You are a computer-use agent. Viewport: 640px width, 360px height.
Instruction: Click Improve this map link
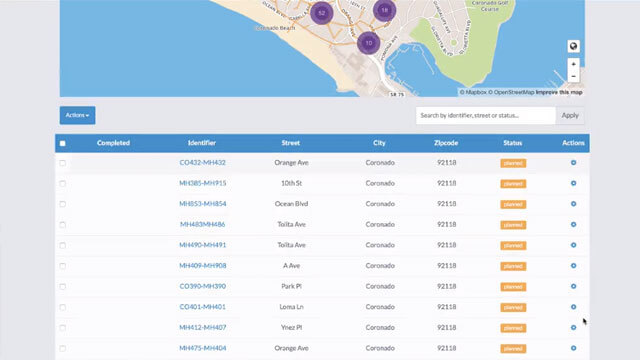[x=559, y=92]
